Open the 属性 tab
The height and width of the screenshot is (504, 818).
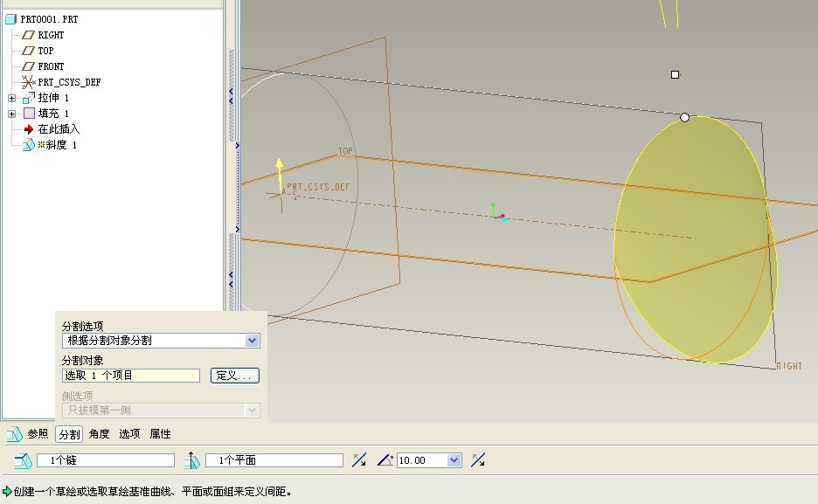coord(160,433)
